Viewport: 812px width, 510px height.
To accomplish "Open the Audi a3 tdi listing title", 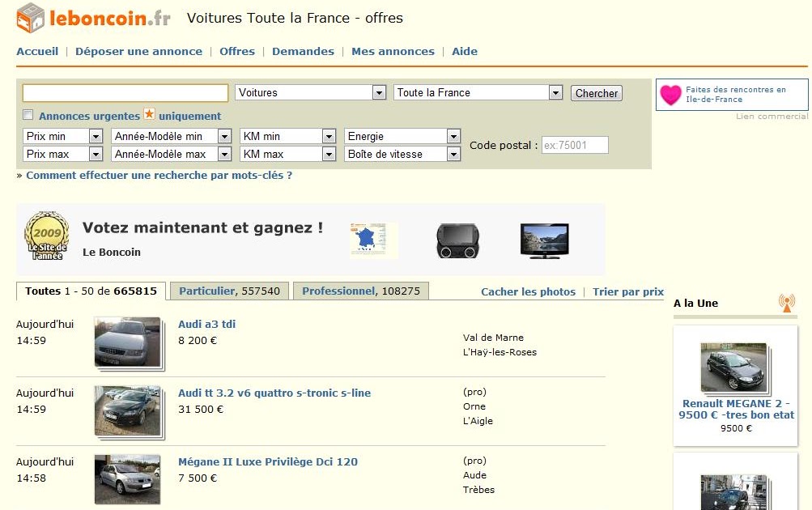I will point(206,324).
